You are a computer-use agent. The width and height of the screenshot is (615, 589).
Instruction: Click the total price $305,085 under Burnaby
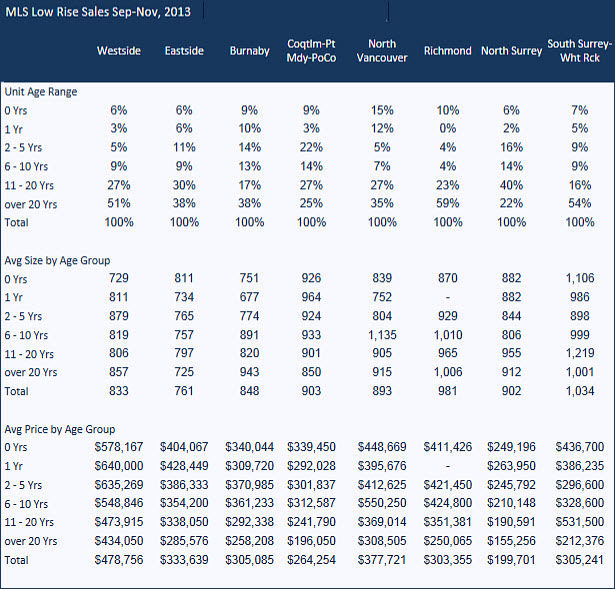click(249, 560)
